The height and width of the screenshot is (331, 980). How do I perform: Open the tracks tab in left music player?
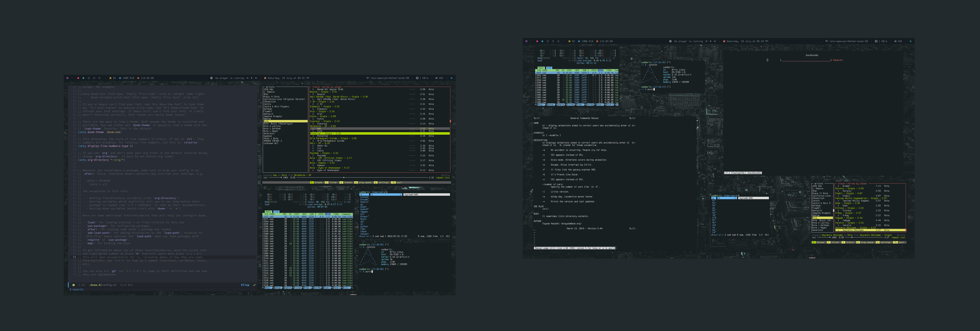pos(346,182)
